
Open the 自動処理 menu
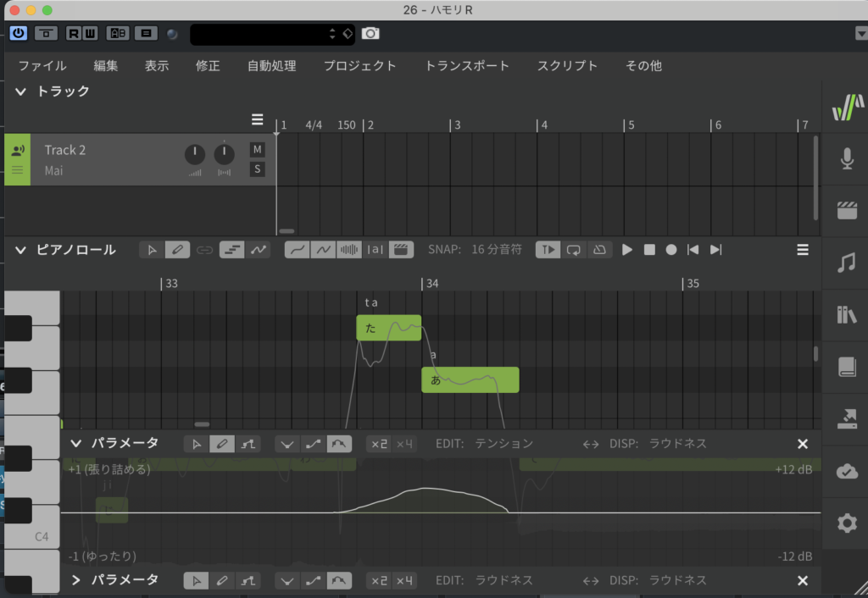tap(271, 66)
